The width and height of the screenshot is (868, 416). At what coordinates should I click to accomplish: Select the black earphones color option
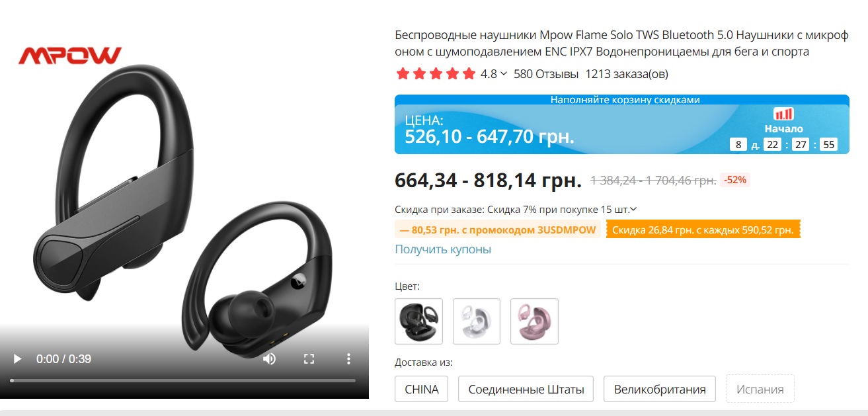(x=419, y=321)
